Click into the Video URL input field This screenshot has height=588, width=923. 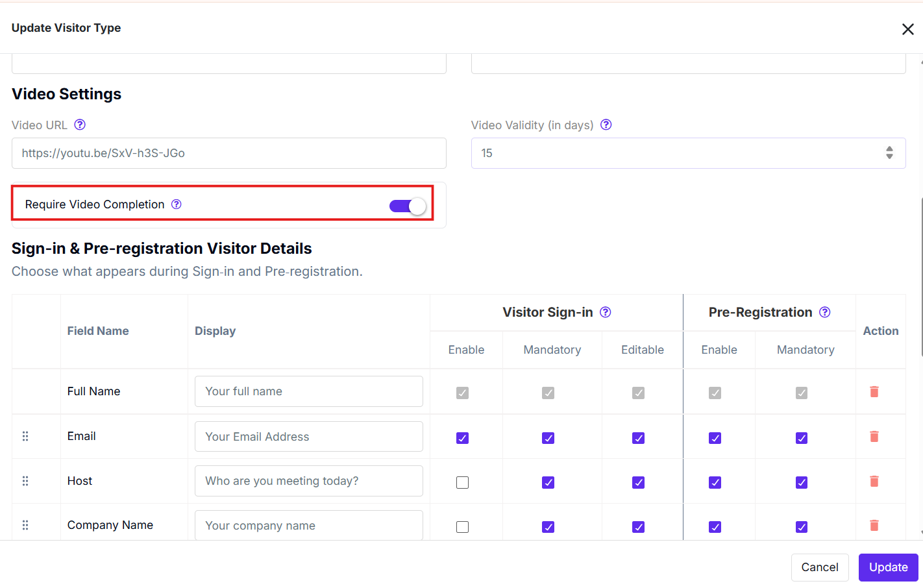[229, 153]
